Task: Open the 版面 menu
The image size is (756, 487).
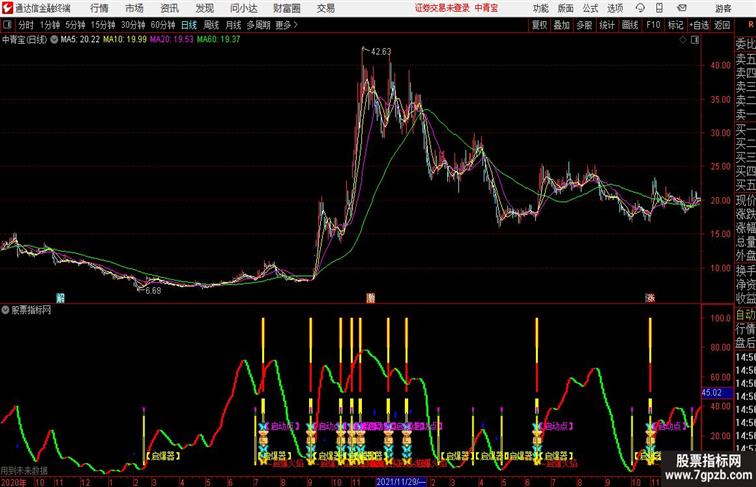Action: (566, 8)
